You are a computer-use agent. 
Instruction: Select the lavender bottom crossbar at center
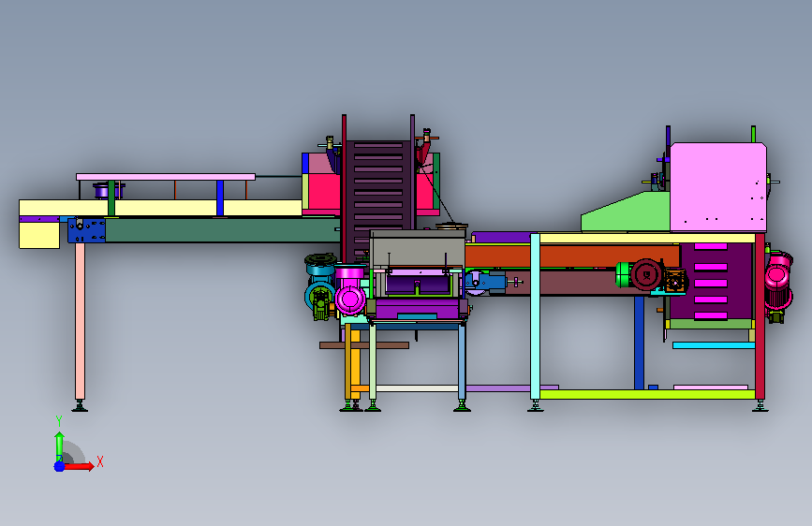pos(511,387)
